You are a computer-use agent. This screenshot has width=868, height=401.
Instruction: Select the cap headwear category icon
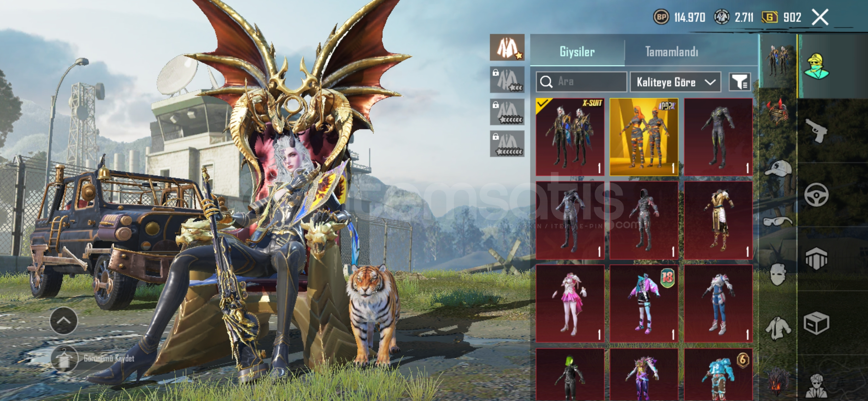778,168
